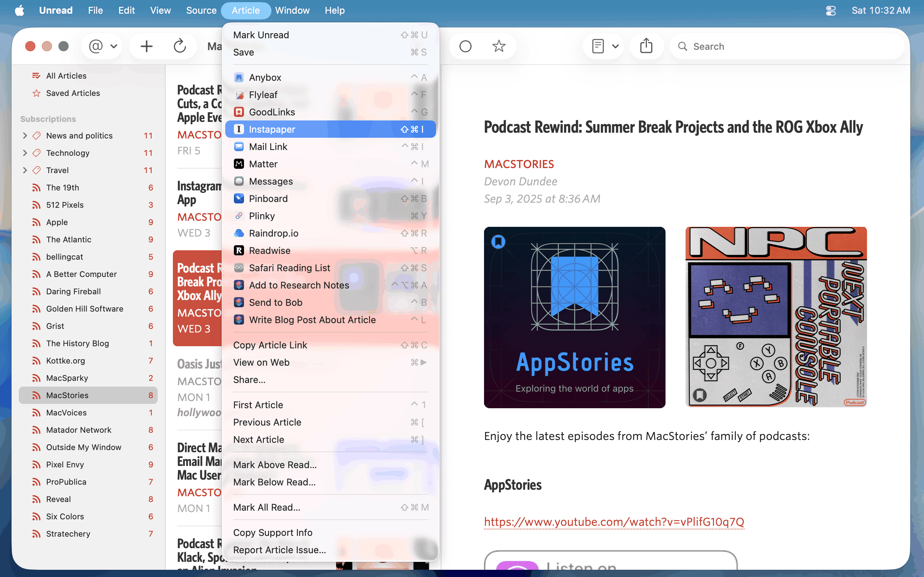Click the MACSTORIES source link in article
Viewport: 924px width, 577px height.
point(519,164)
